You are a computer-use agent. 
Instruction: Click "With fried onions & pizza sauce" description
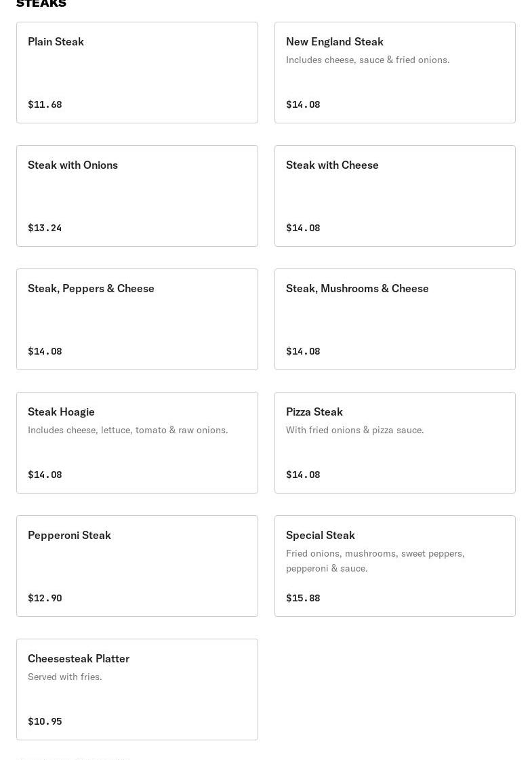[x=354, y=430]
